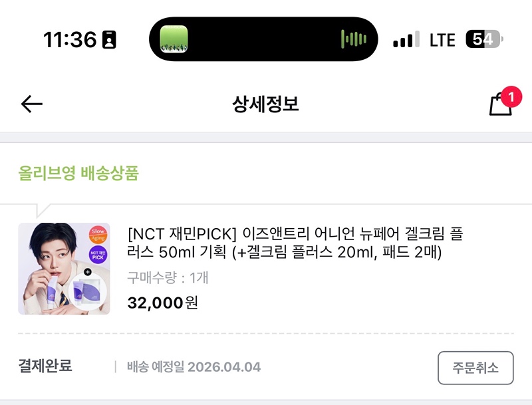This screenshot has height=405, width=532.
Task: Tap the audio waveform indicator in Dynamic Island
Action: (353, 39)
